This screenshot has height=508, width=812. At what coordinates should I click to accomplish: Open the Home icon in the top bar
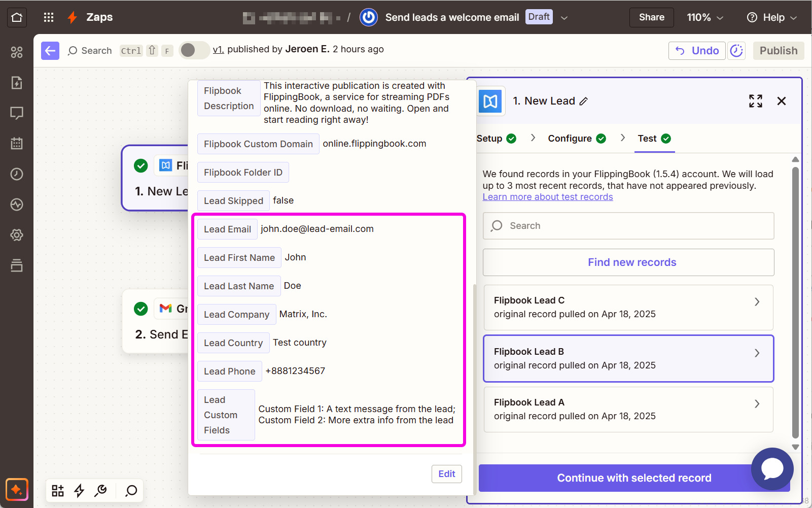17,17
